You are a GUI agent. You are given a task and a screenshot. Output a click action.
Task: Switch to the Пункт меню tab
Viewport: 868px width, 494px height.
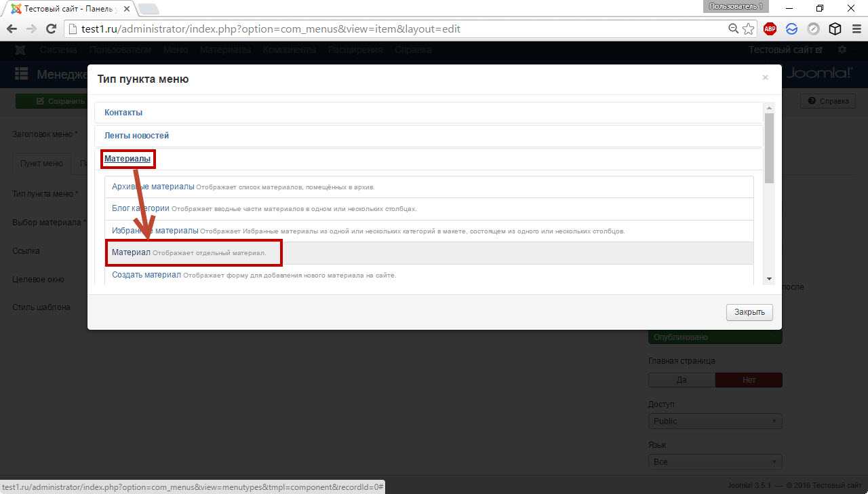point(41,164)
